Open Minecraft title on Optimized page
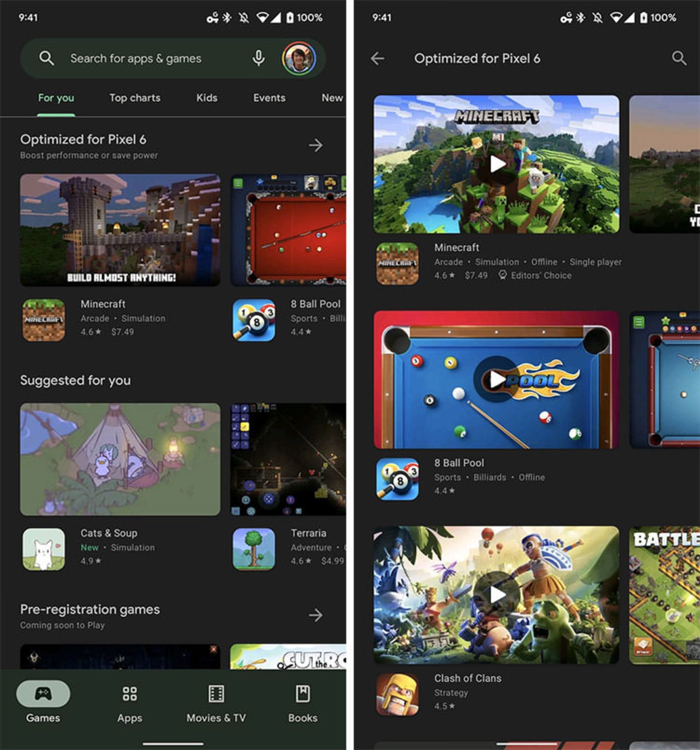The width and height of the screenshot is (700, 750). click(x=456, y=247)
